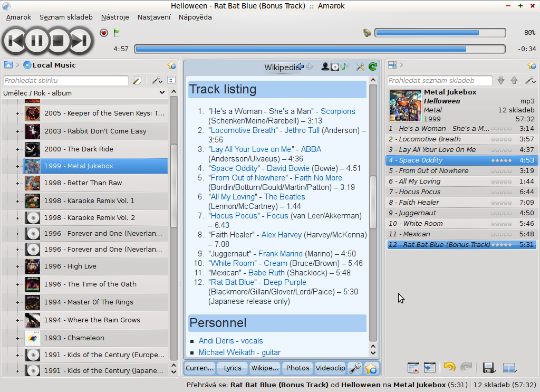The image size is (540, 392).
Task: Set the volume slider position
Action: coord(440,33)
